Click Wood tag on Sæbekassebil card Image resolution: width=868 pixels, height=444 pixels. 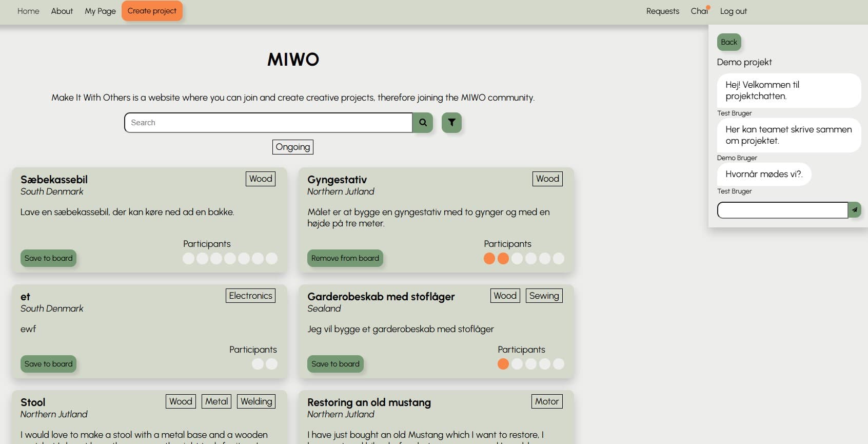(261, 179)
